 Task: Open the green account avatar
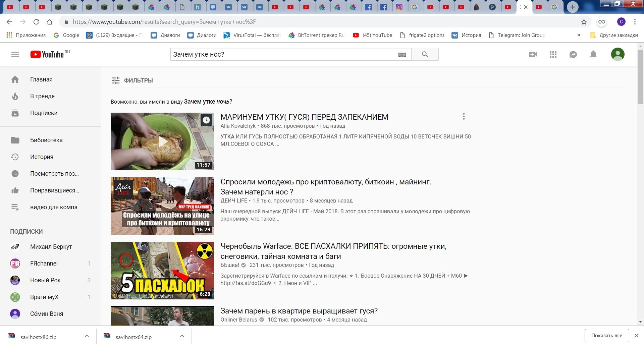click(x=618, y=54)
